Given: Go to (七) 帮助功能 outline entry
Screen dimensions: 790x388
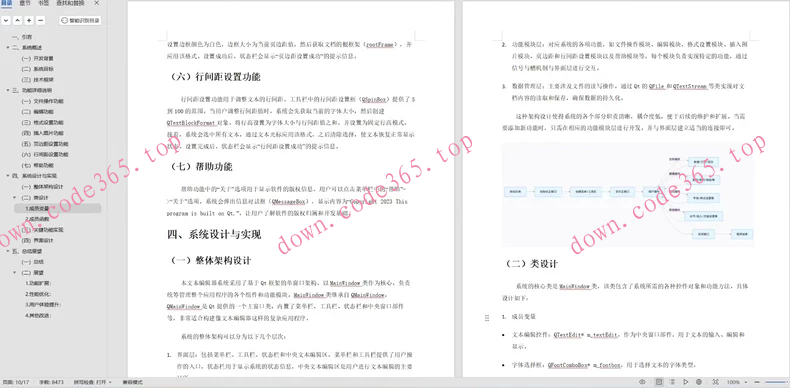Looking at the screenshot, I should (37, 165).
